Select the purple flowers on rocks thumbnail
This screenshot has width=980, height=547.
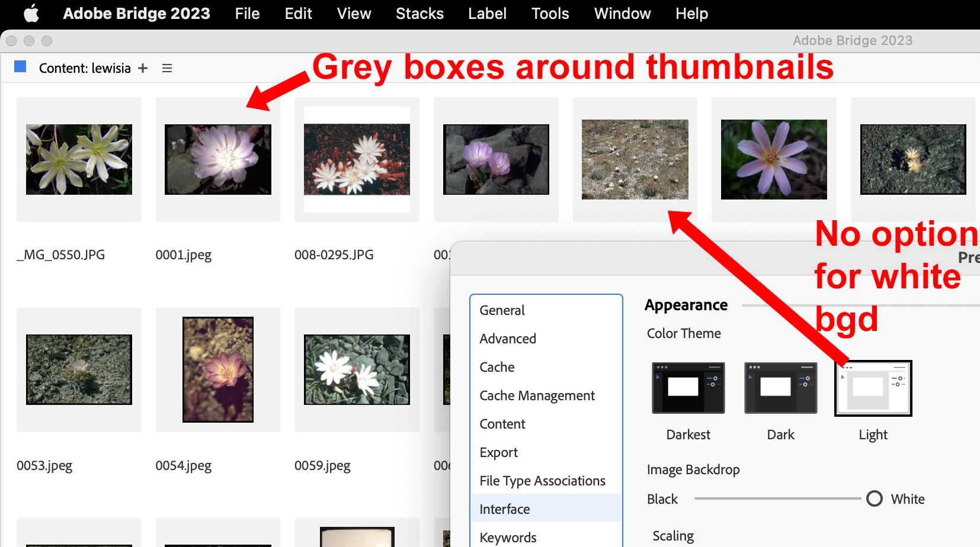(x=496, y=159)
